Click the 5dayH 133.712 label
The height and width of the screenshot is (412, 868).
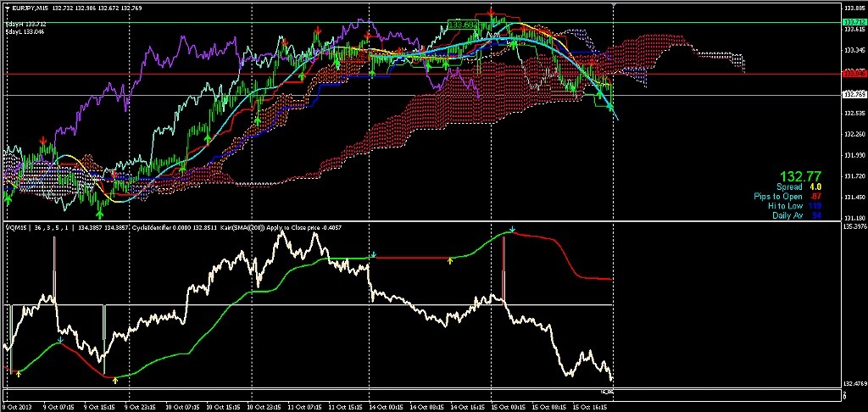pos(25,25)
